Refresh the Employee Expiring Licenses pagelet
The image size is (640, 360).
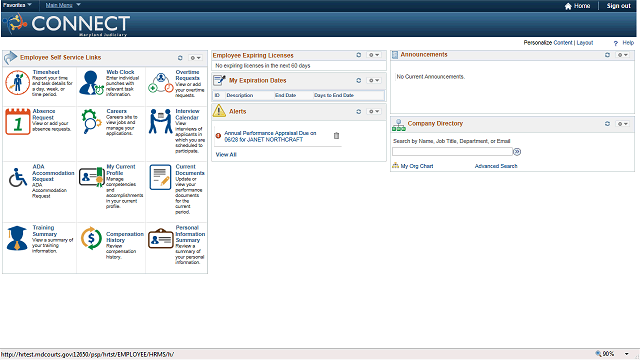(x=359, y=55)
